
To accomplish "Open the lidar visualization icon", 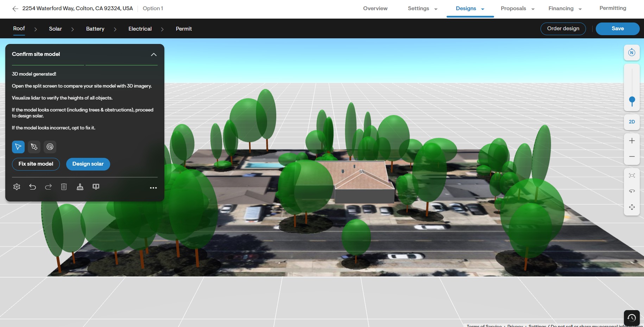I will point(80,187).
